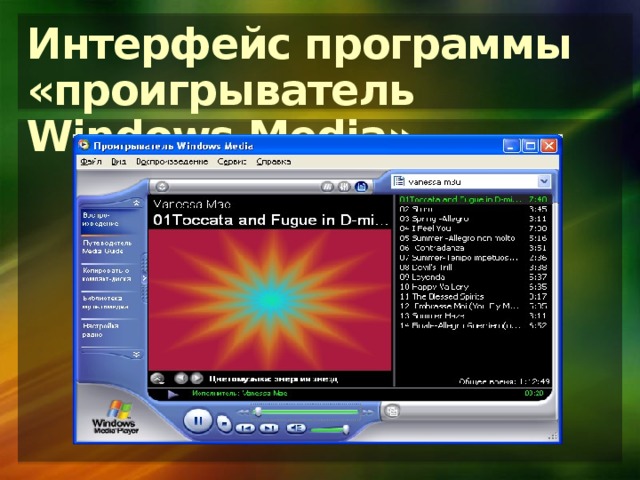Skip to next track button
This screenshot has height=480, width=640.
point(269,428)
